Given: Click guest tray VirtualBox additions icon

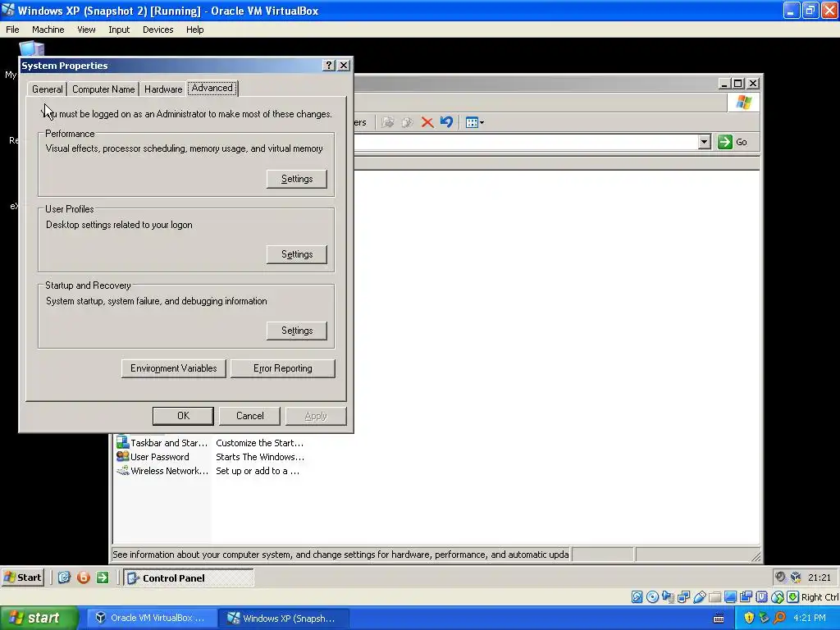Looking at the screenshot, I should click(796, 577).
